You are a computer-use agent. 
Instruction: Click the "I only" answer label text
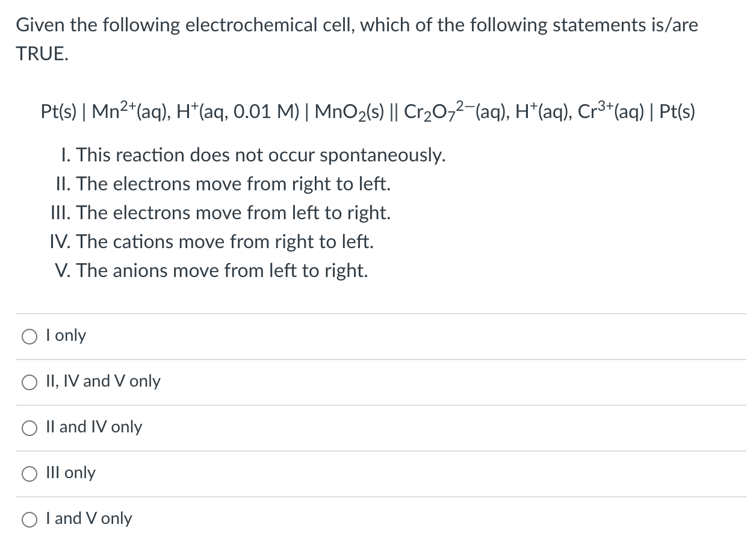66,335
